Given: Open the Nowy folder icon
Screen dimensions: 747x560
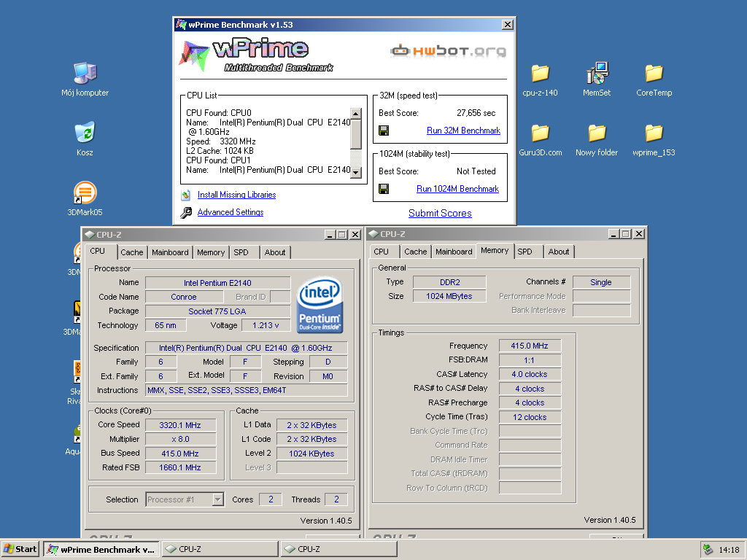Looking at the screenshot, I should [597, 133].
